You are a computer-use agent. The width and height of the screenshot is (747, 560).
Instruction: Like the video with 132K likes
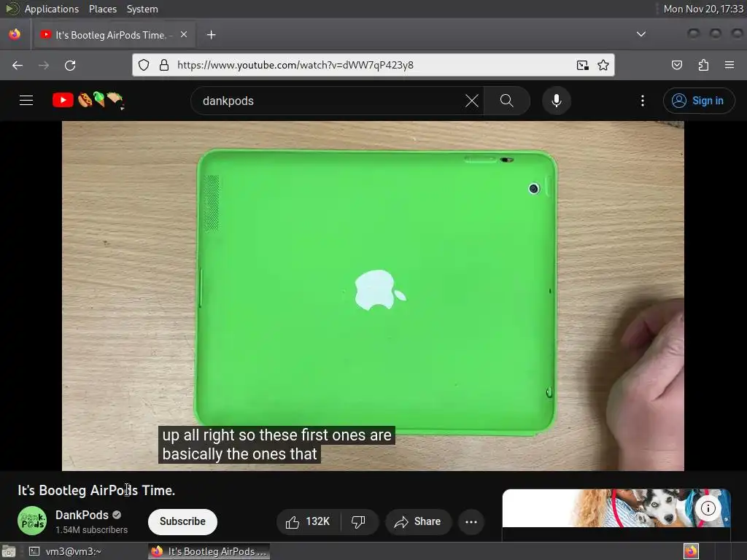[x=309, y=522]
